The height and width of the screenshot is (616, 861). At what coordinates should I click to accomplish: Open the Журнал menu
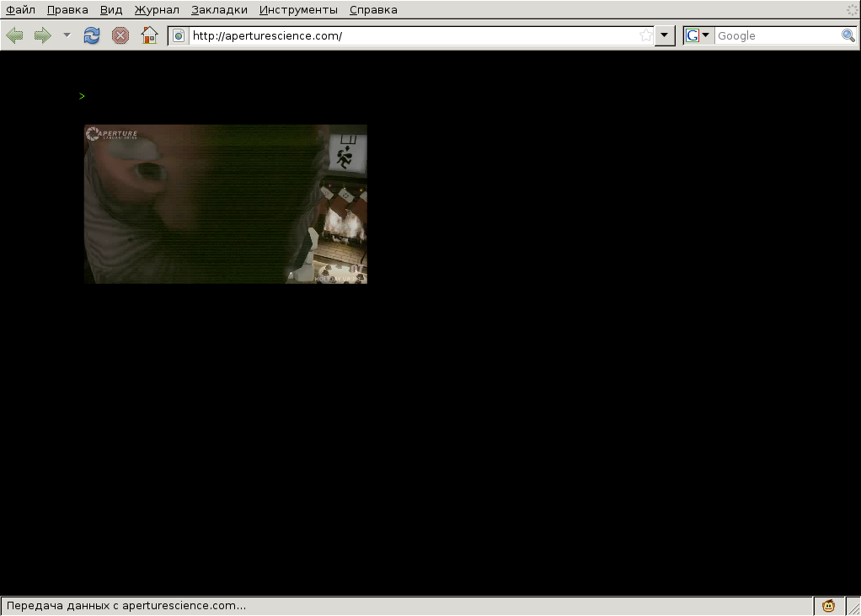pyautogui.click(x=157, y=10)
